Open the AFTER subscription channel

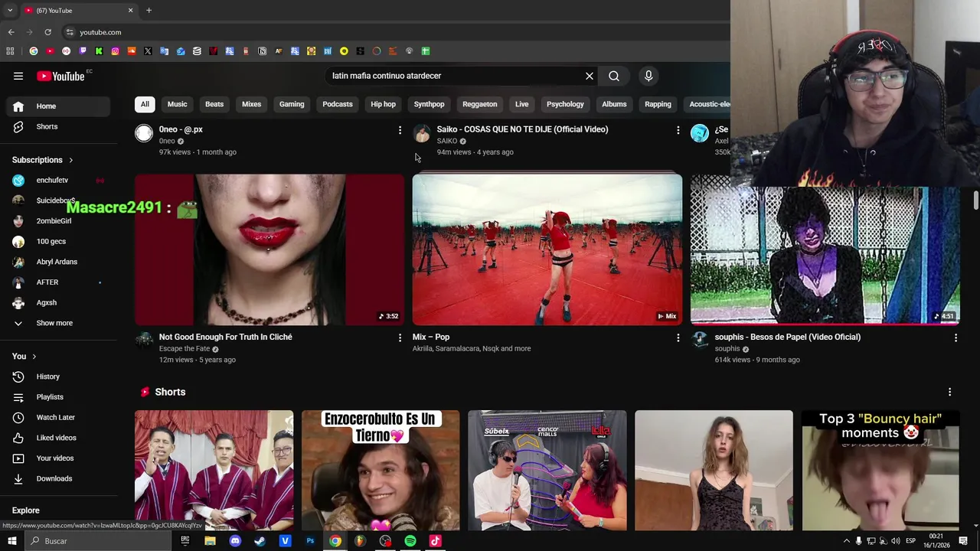(x=58, y=282)
